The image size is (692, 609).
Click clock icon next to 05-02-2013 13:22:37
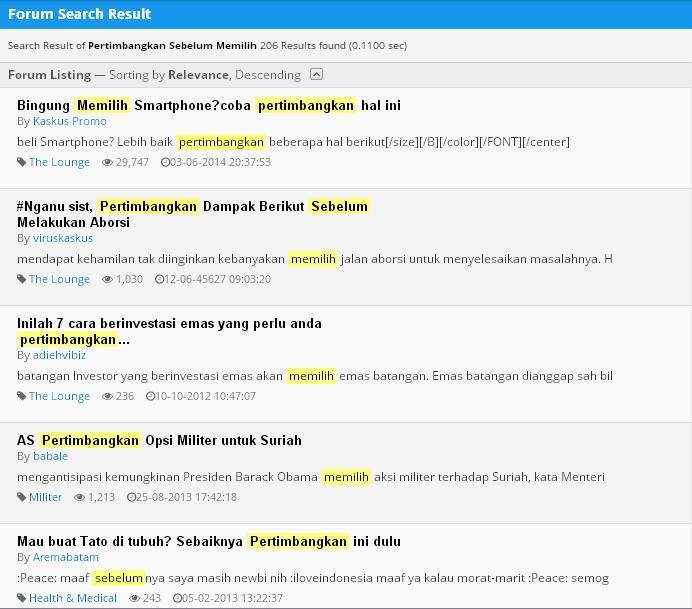pos(177,598)
